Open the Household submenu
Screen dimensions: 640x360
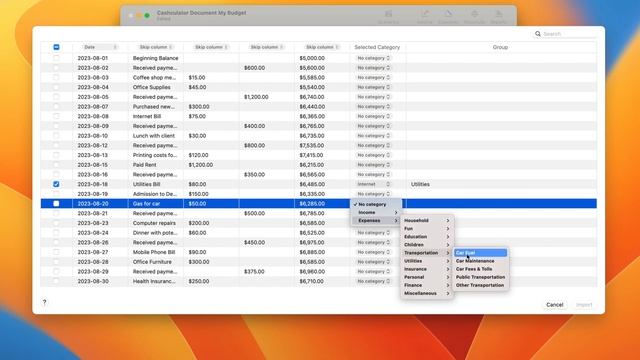427,220
